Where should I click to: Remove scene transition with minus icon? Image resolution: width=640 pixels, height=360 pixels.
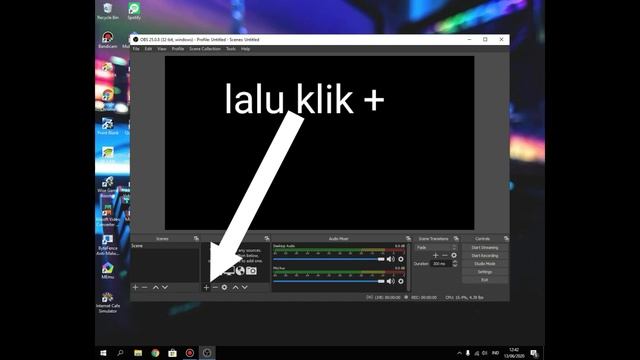[x=445, y=256]
